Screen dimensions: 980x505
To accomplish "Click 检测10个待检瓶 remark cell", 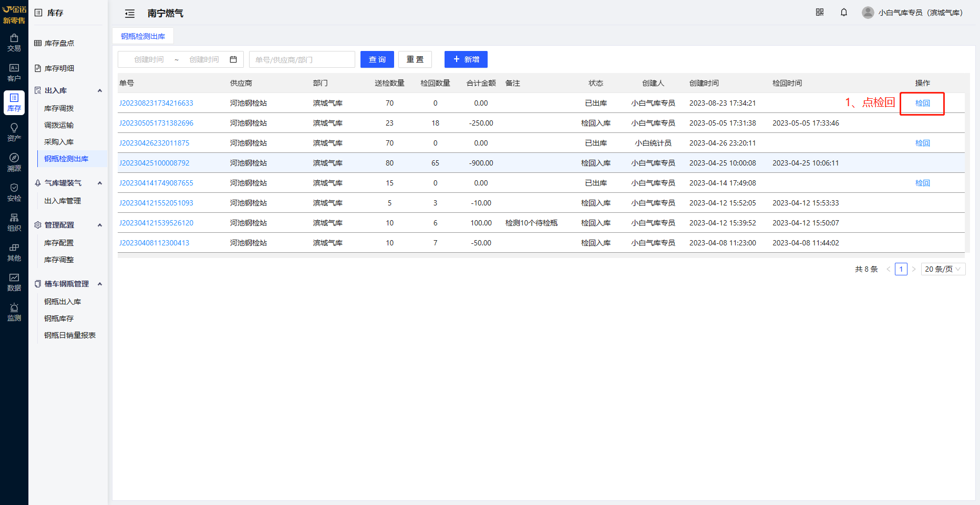I will (x=531, y=223).
